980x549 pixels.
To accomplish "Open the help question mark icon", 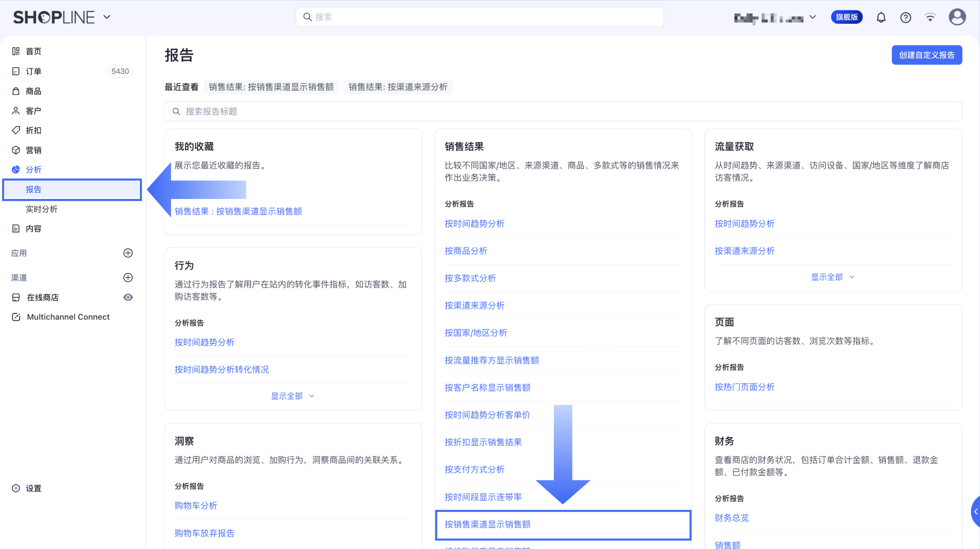I will click(905, 17).
